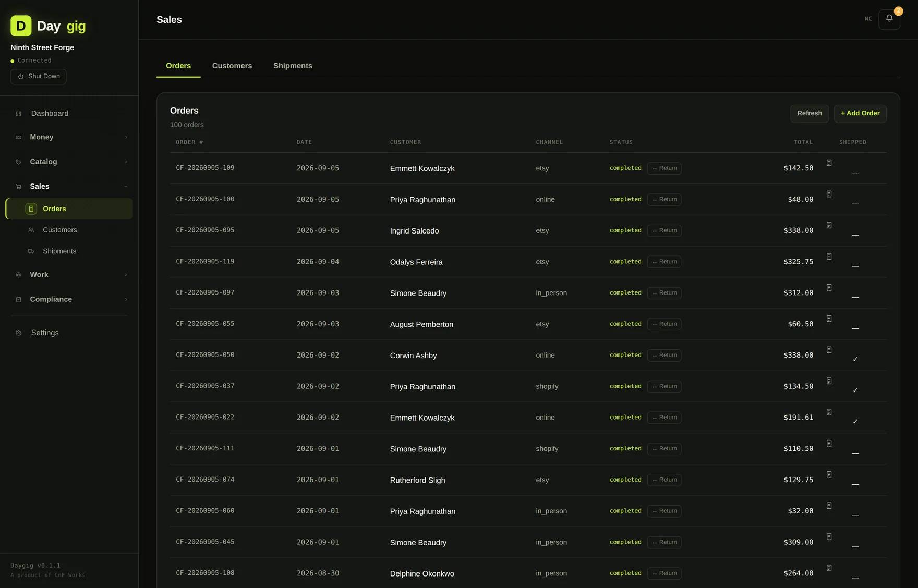918x588 pixels.
Task: Open receipt icon for order CF-20260905-109
Action: [x=829, y=163]
